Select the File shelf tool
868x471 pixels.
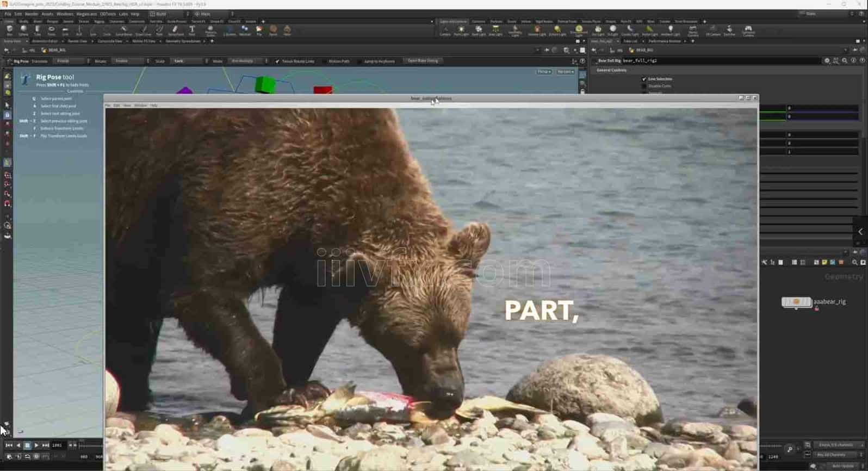[259, 30]
